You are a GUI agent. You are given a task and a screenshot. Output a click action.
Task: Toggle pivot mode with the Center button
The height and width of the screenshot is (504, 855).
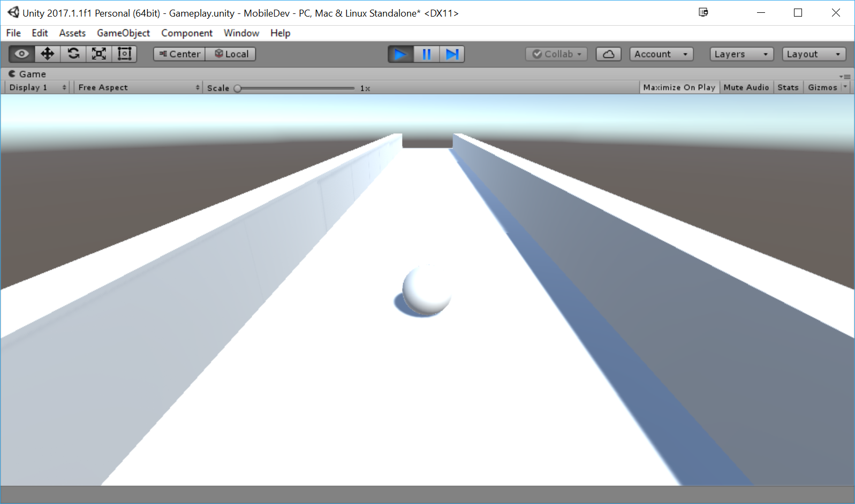(179, 54)
